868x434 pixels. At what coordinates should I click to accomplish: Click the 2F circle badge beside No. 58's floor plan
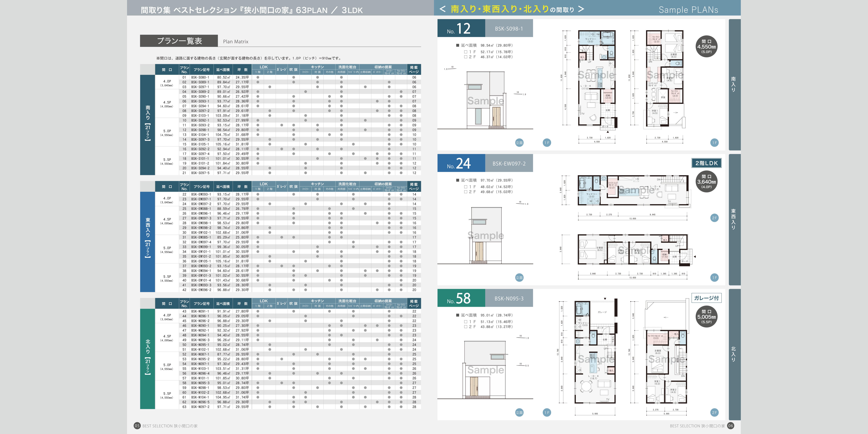click(714, 412)
